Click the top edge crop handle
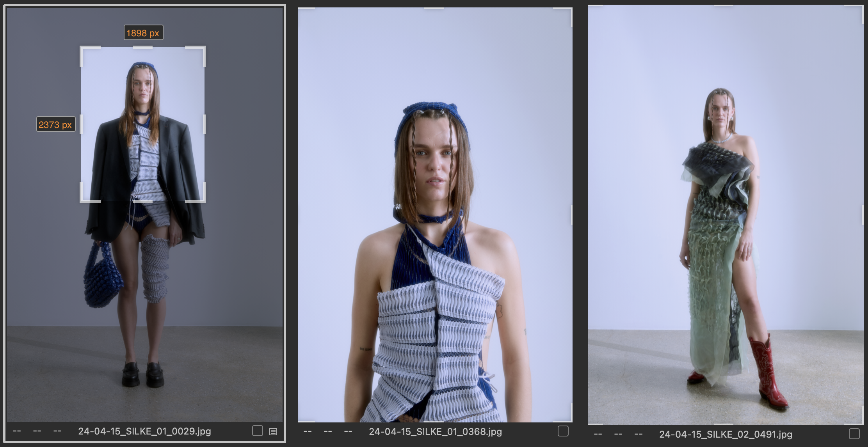This screenshot has width=868, height=447. coord(142,48)
